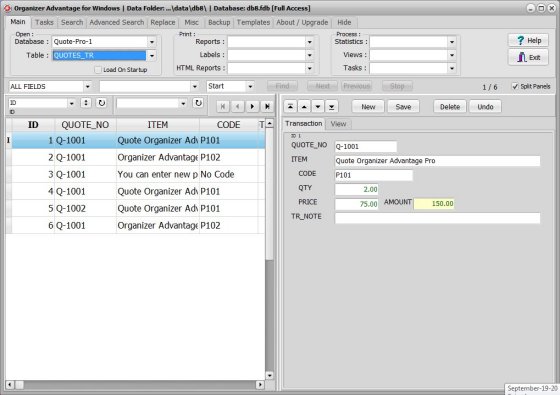Click the AMOUNT field showing 150.00
The height and width of the screenshot is (395, 560).
(434, 204)
